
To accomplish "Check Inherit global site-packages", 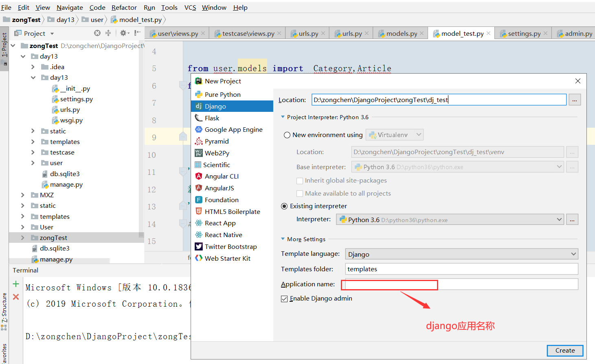I will click(300, 181).
